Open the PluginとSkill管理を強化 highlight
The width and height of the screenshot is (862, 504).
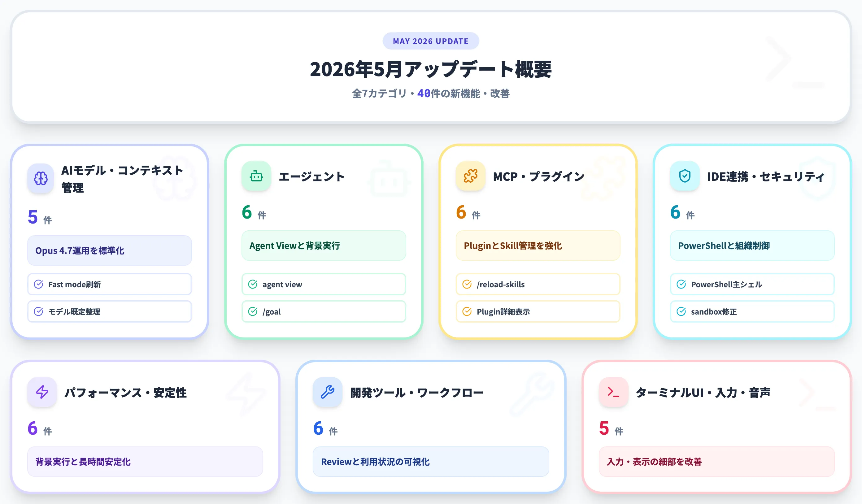tap(538, 245)
